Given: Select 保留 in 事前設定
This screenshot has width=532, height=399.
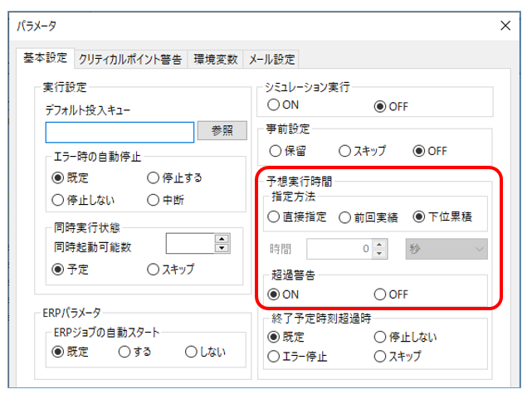Looking at the screenshot, I should coord(276,151).
